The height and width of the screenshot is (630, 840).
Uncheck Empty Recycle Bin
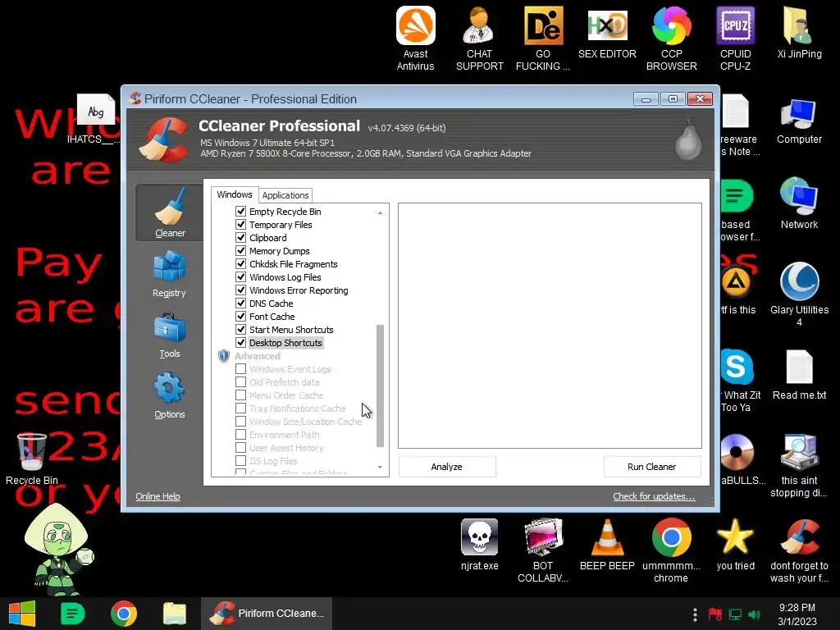point(240,212)
